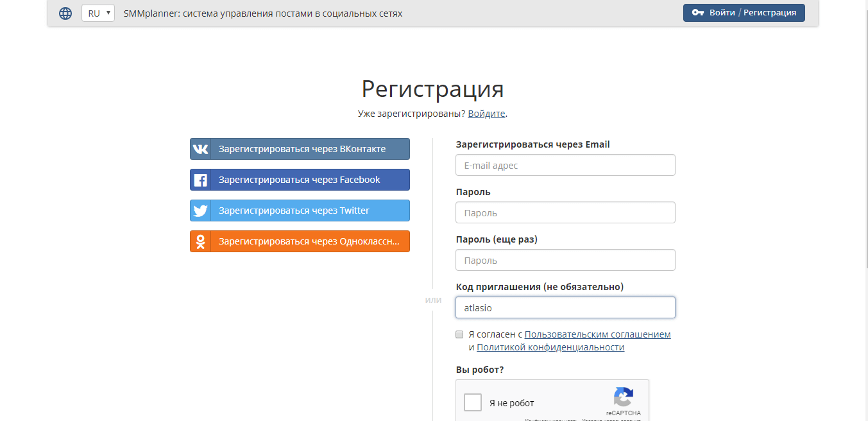Register via Facebook button text

(299, 180)
